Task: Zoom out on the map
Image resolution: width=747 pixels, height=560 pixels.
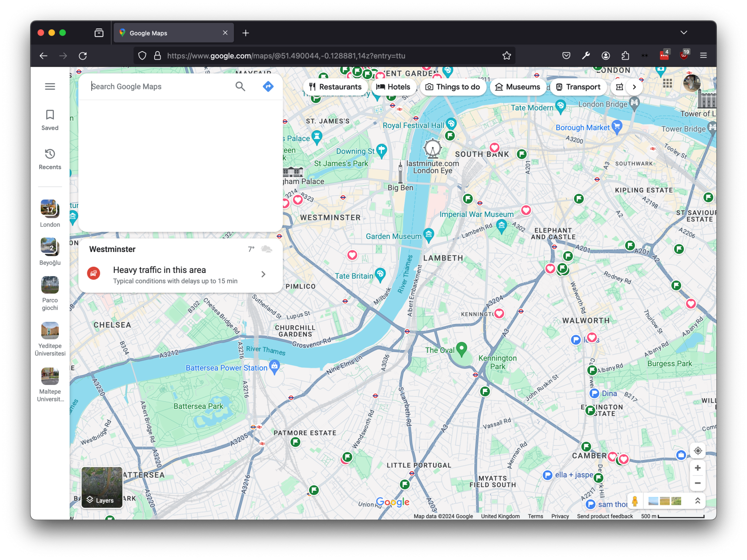Action: coord(698,483)
